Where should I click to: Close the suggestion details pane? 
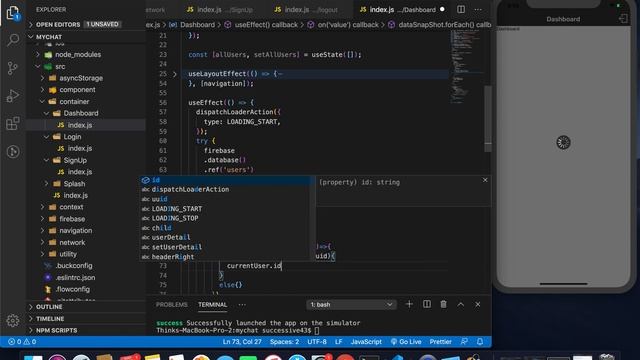(485, 180)
